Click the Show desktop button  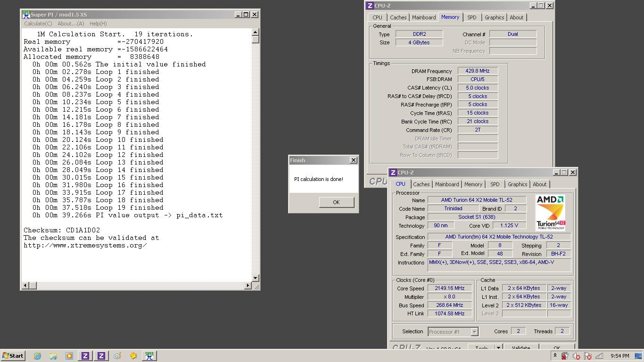(639, 356)
